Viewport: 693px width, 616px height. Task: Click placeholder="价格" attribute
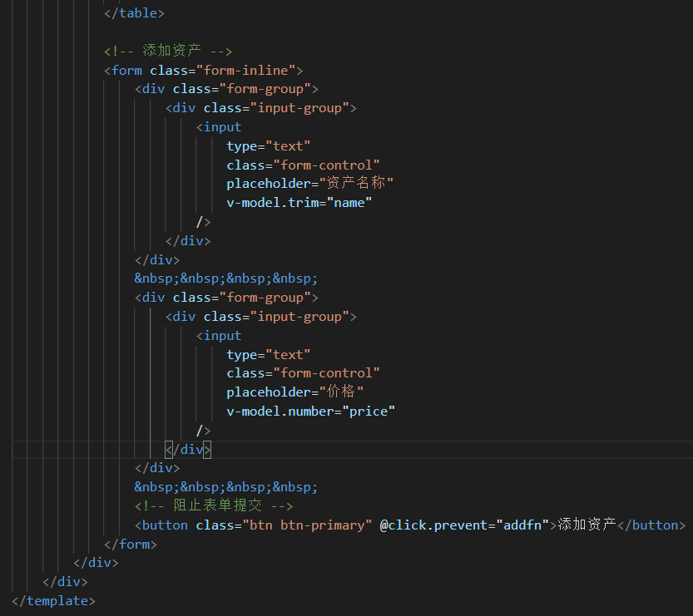tap(295, 392)
